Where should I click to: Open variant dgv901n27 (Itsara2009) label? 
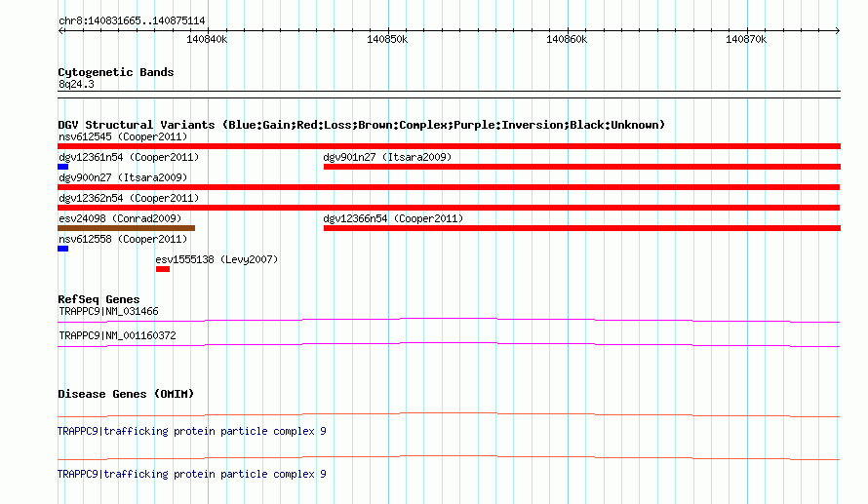coord(387,157)
